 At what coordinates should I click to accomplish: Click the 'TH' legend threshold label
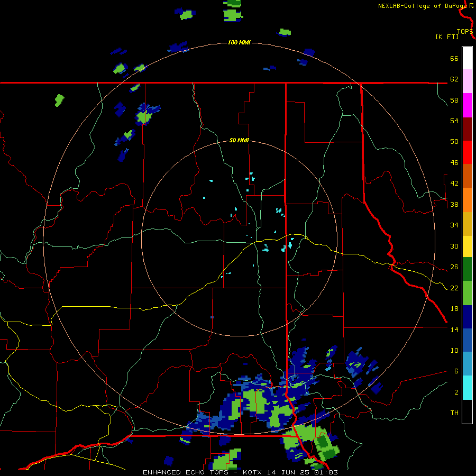[x=454, y=413]
